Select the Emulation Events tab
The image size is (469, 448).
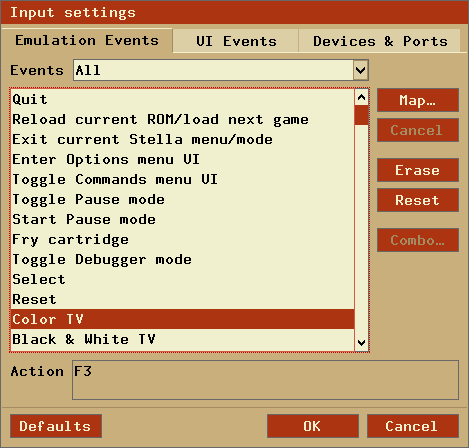coord(87,40)
